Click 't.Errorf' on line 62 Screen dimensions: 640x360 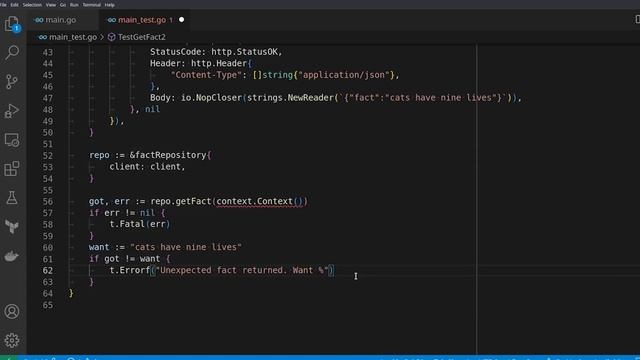129,270
